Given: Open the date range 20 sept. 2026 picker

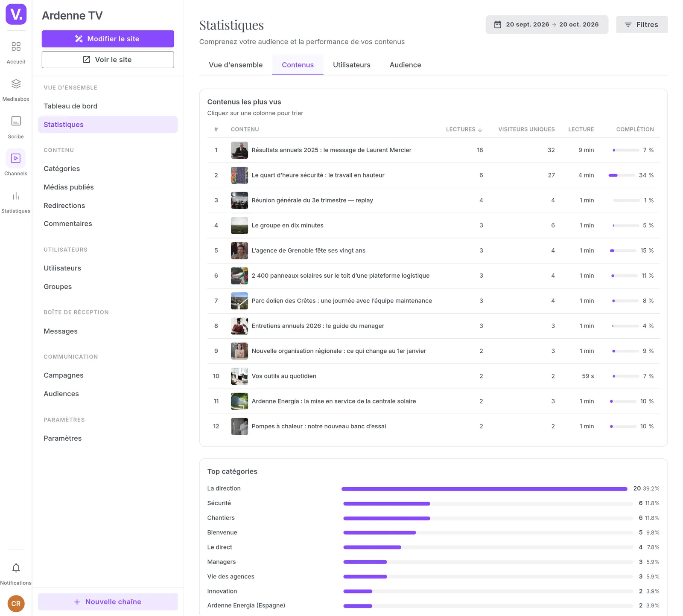Looking at the screenshot, I should (x=547, y=25).
